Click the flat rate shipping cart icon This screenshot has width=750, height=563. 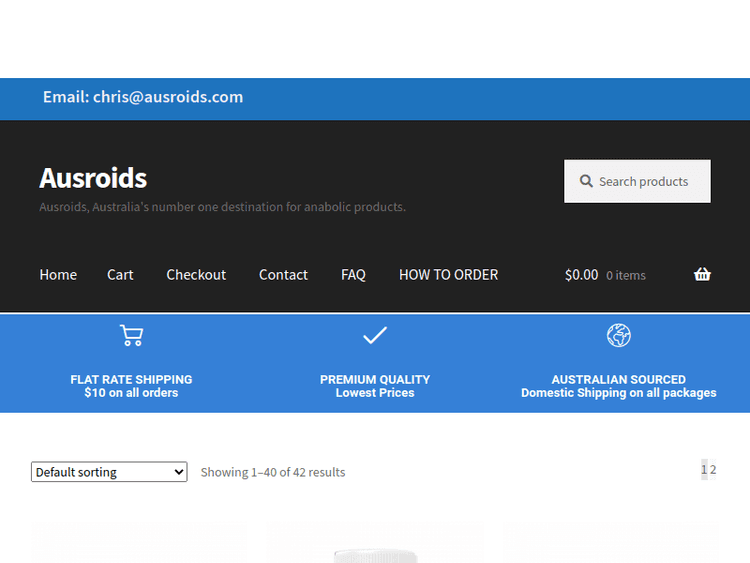coord(132,335)
